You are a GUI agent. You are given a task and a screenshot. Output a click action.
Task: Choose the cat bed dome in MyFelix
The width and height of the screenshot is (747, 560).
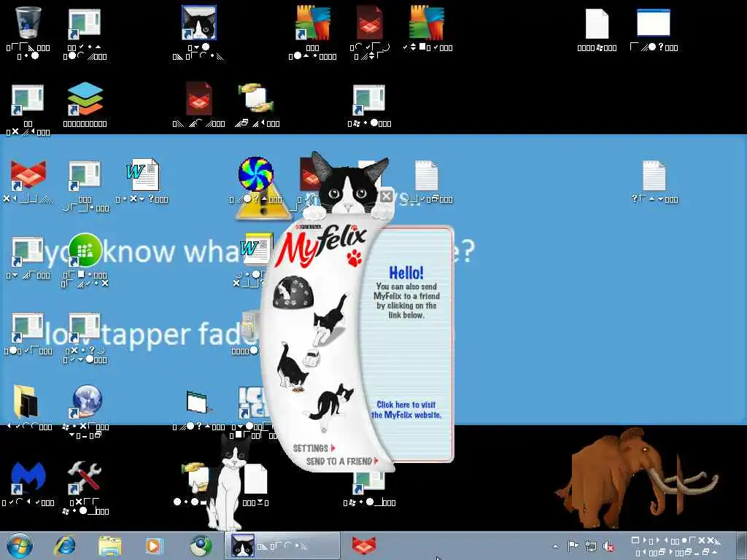293,292
